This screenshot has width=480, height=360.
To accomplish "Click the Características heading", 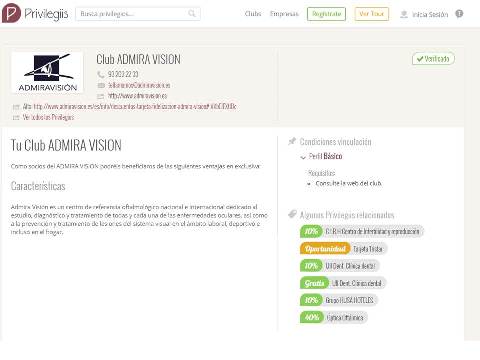I will coord(38,186).
